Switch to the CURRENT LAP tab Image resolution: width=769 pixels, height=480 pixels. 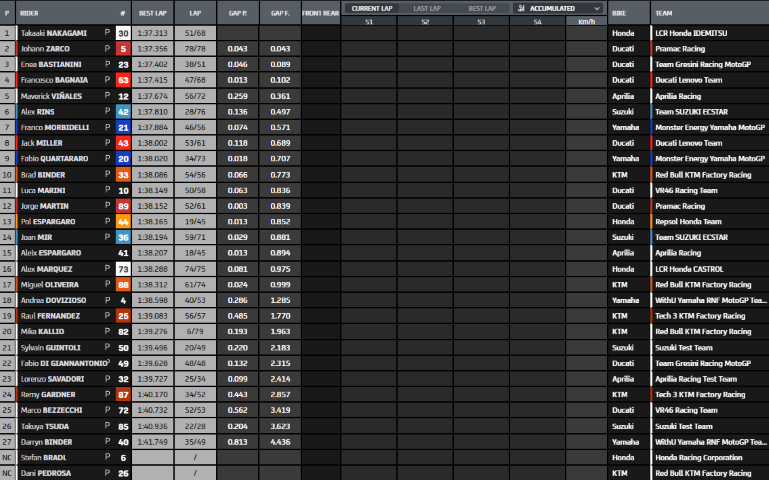(x=371, y=8)
